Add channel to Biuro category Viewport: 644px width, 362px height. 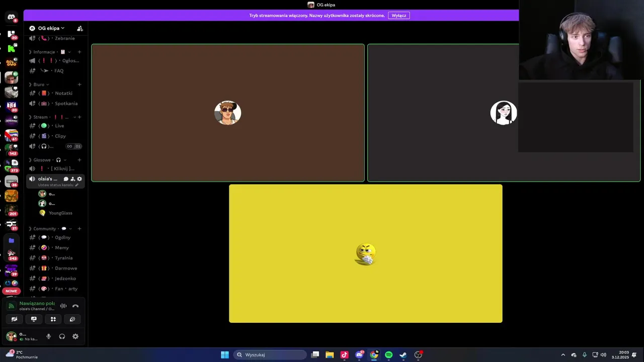pyautogui.click(x=79, y=84)
